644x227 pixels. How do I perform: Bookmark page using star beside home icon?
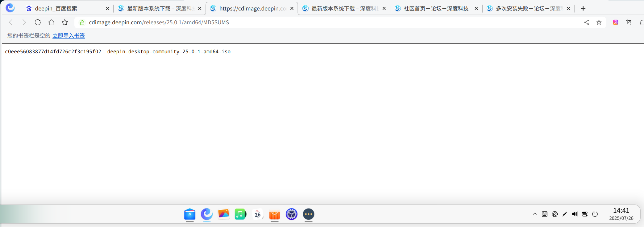(65, 22)
